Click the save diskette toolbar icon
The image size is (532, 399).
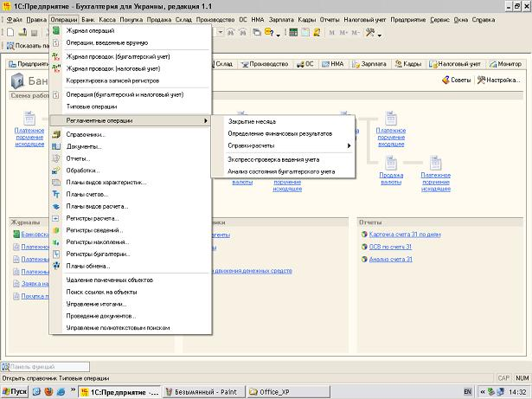pos(34,33)
